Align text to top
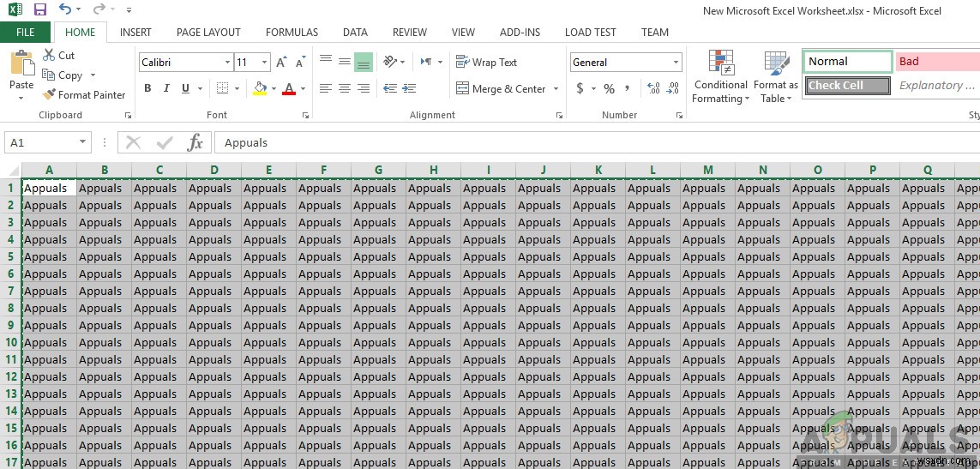The width and height of the screenshot is (980, 469). 326,61
